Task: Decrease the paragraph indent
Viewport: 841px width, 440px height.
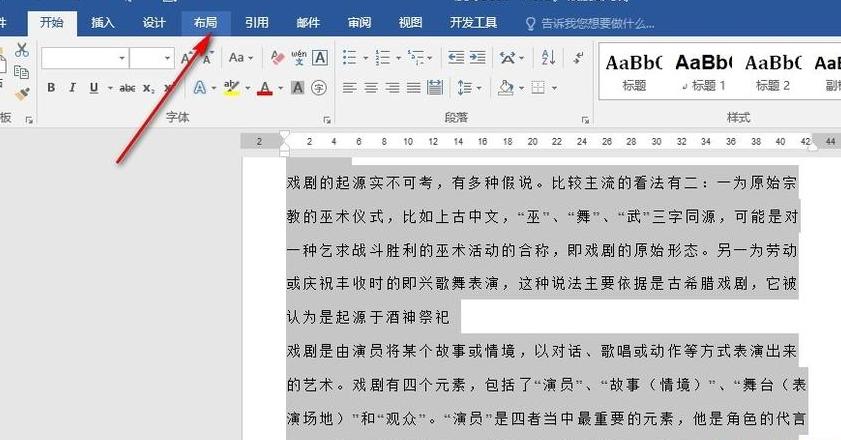Action: click(x=456, y=57)
